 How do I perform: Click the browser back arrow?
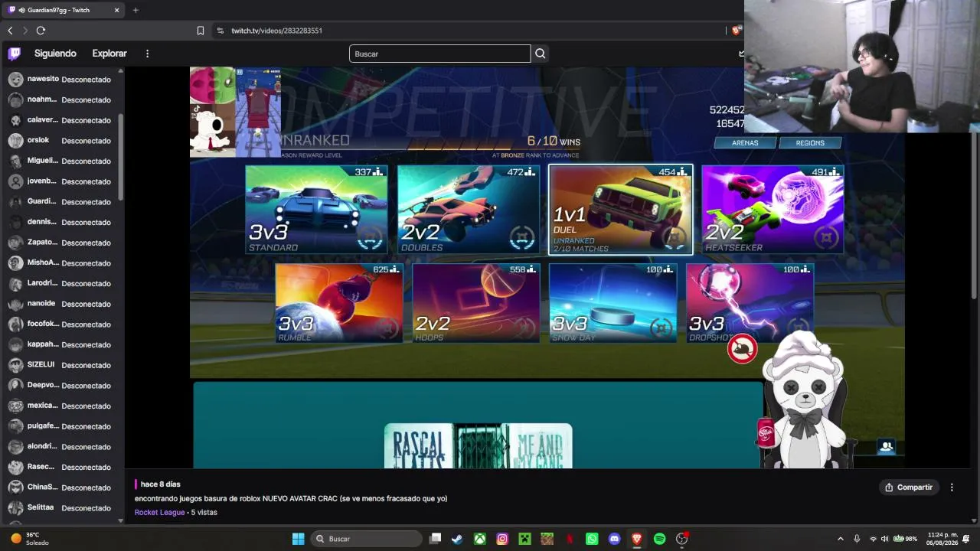coord(10,31)
